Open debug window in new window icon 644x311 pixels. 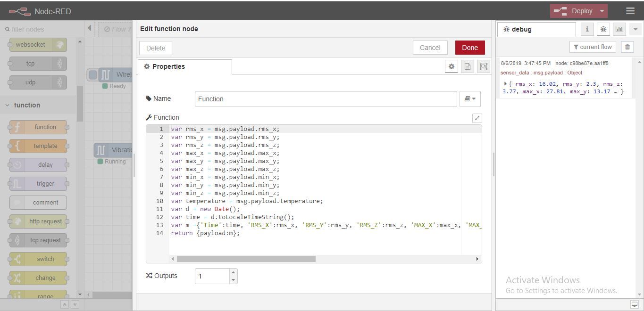click(634, 304)
